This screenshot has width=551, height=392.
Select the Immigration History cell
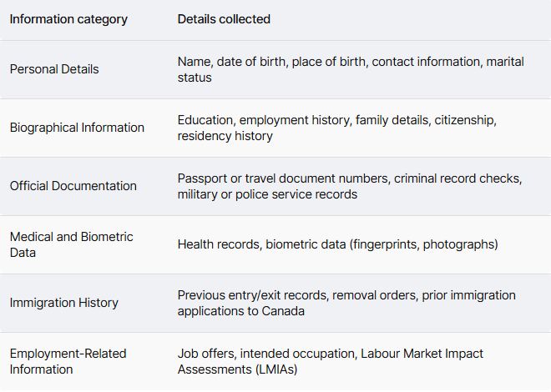coord(64,303)
